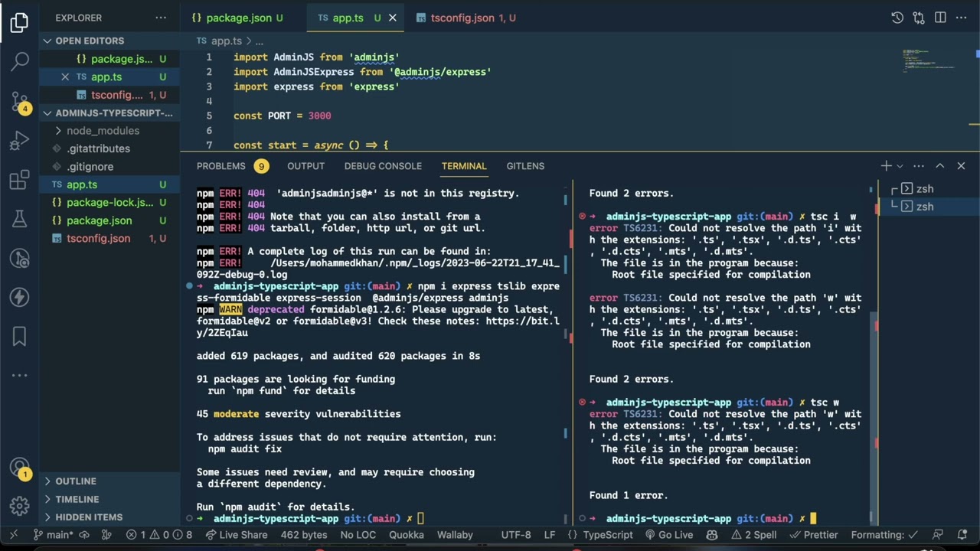Screen dimensions: 980x551
Task: Open the 2 Spell checker status item
Action: [x=753, y=535]
